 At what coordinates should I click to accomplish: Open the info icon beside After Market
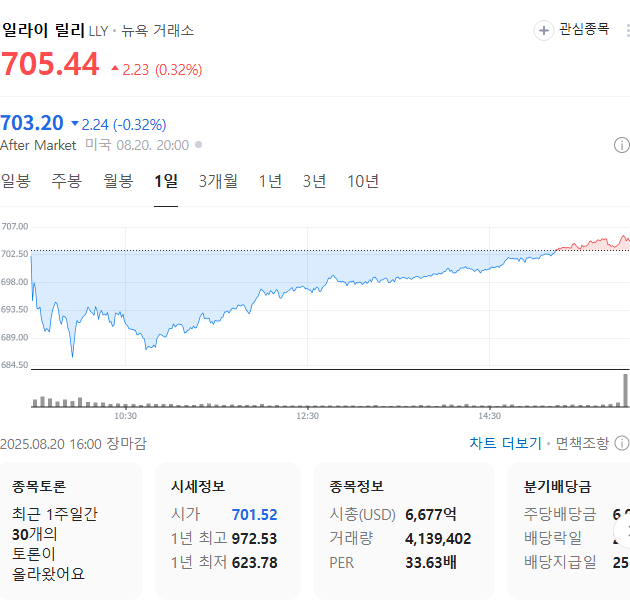[x=622, y=145]
